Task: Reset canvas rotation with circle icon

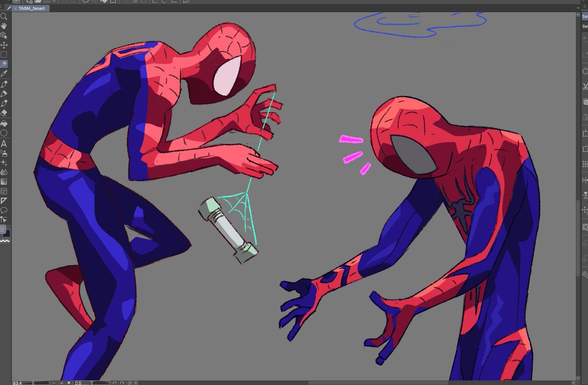Action: (x=129, y=383)
